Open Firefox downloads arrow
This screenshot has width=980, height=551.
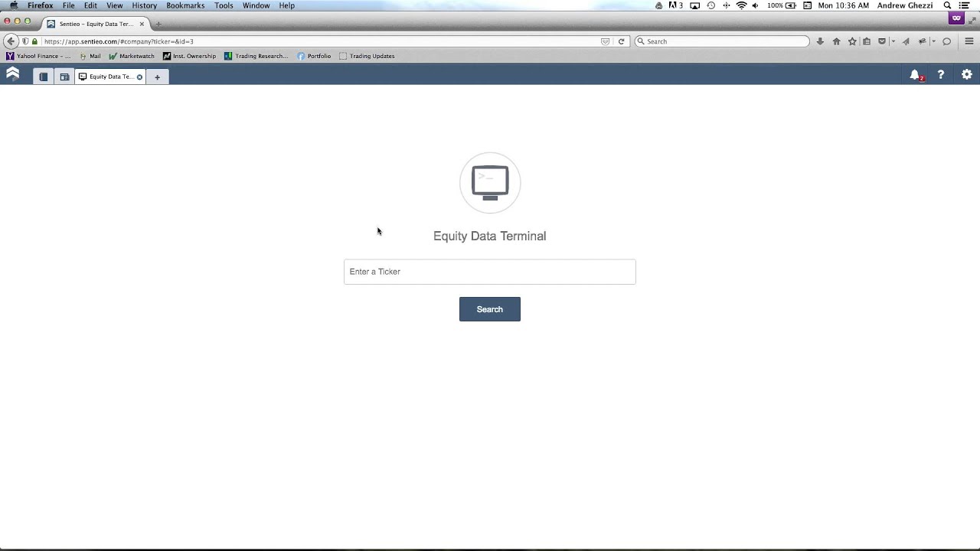pos(820,41)
